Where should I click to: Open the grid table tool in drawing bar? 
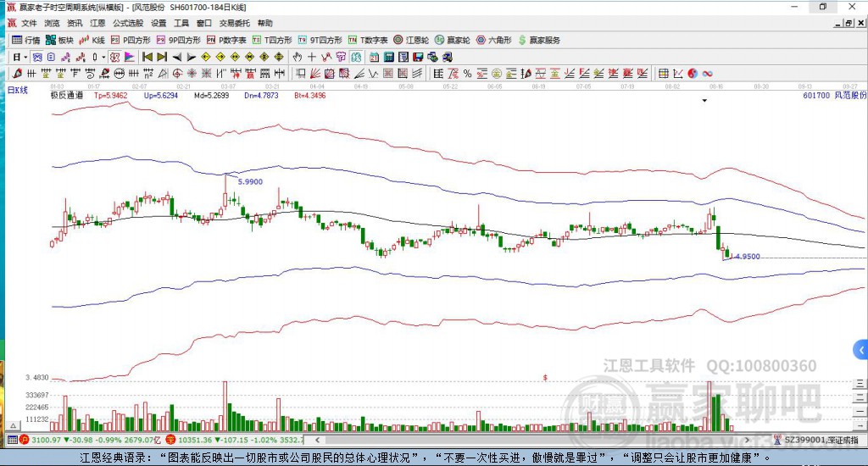point(663,73)
